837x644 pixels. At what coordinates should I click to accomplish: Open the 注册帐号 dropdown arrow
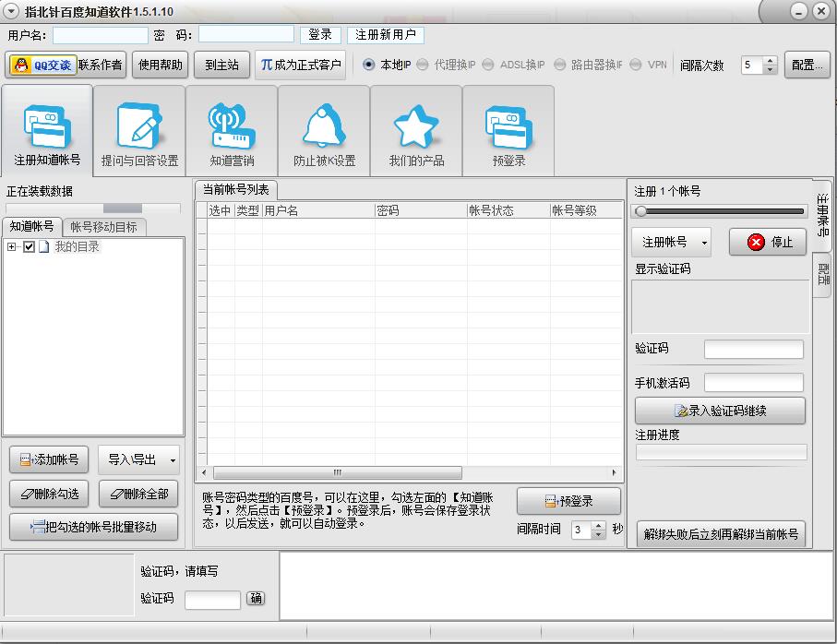click(x=704, y=243)
